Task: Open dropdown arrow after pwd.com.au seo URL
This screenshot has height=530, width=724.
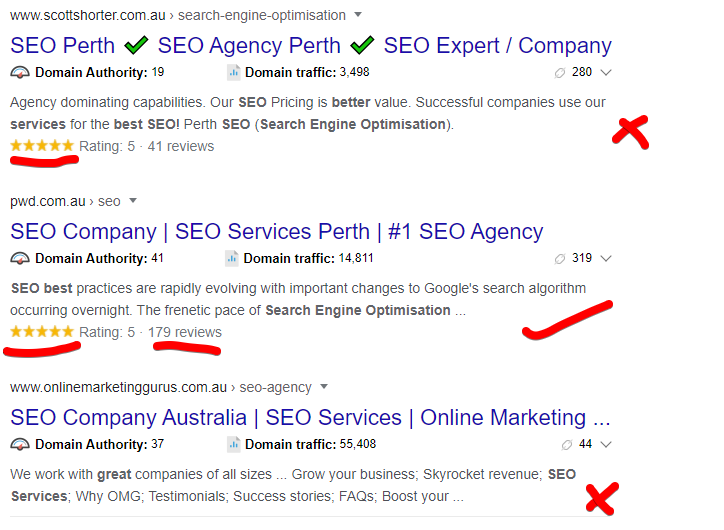Action: [x=133, y=200]
